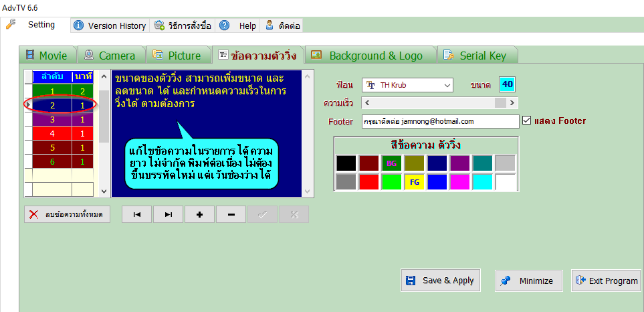Pick the bright blue color swatch
Image resolution: width=644 pixels, height=312 pixels.
(x=437, y=182)
